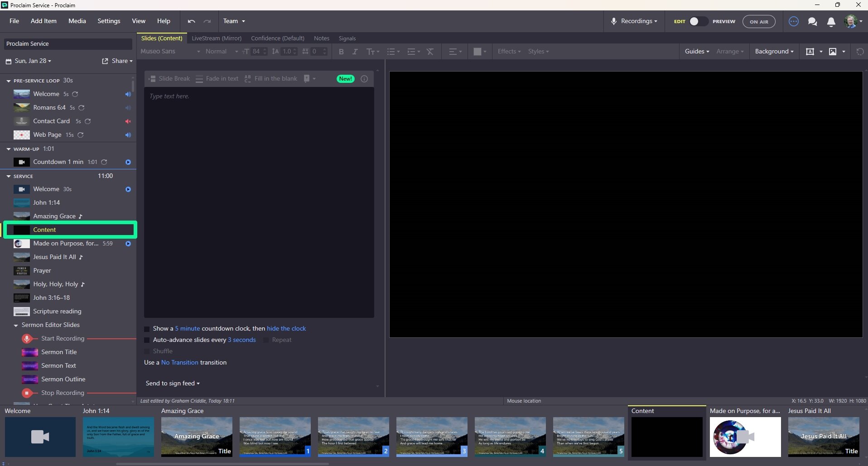Switch to the Confidence (Default) tab

tap(277, 38)
